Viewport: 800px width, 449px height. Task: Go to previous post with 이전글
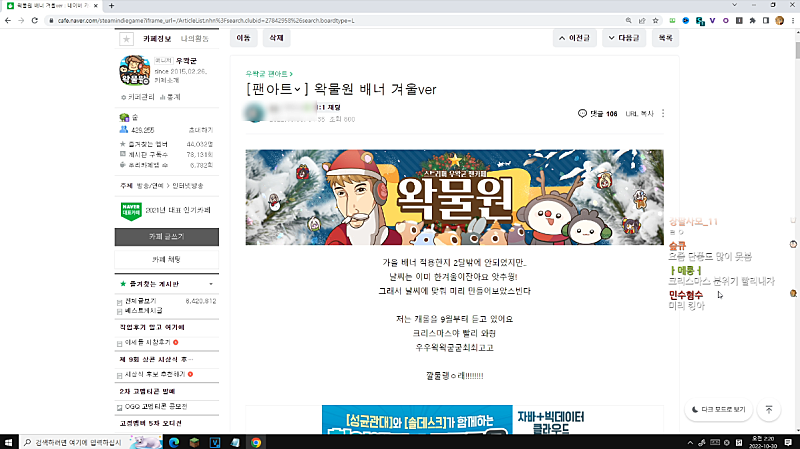(574, 38)
